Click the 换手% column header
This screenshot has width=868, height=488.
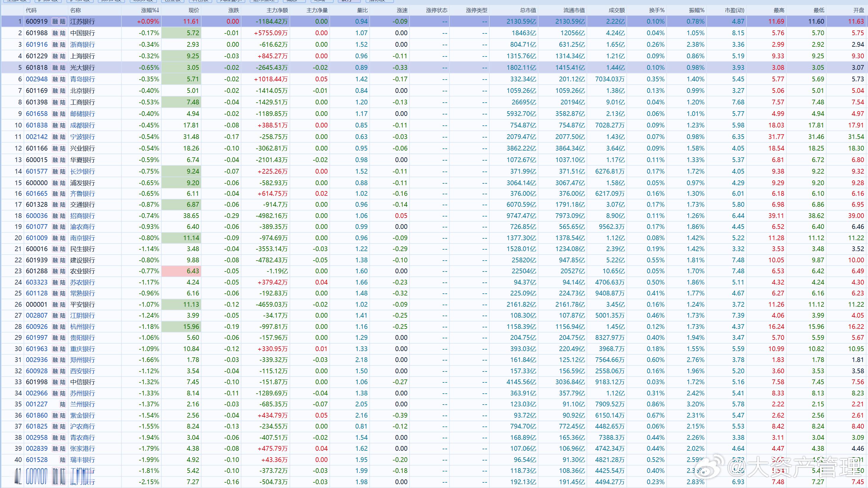[657, 10]
